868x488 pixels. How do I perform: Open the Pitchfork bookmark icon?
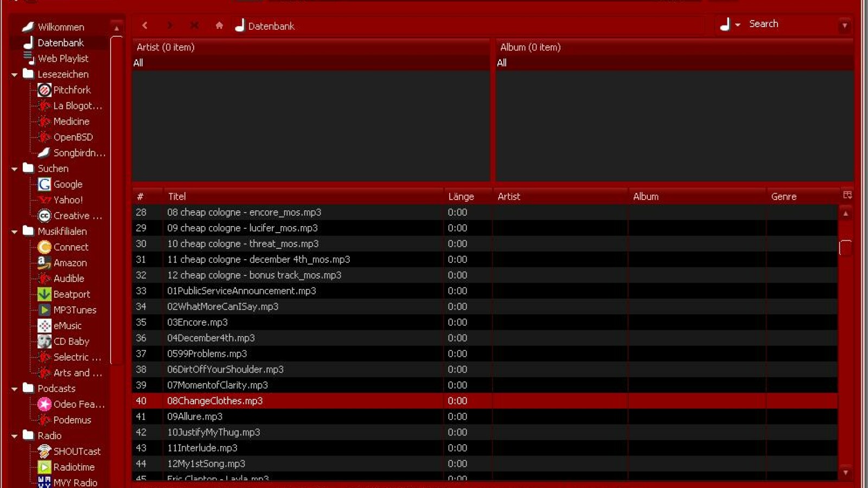tap(44, 90)
